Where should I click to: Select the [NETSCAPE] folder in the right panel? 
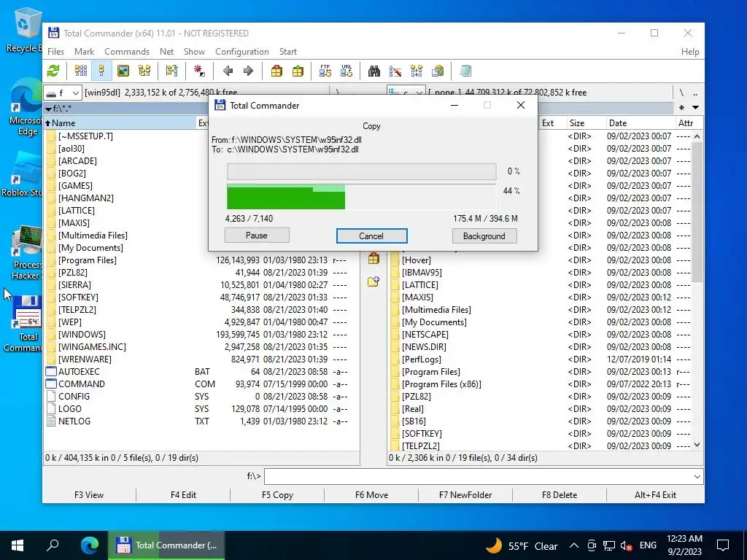[541, 334]
